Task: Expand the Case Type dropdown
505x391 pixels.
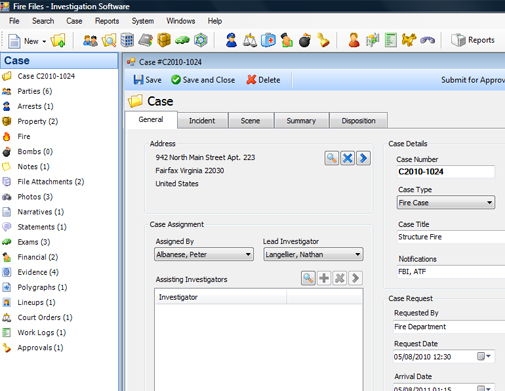Action: [x=489, y=203]
